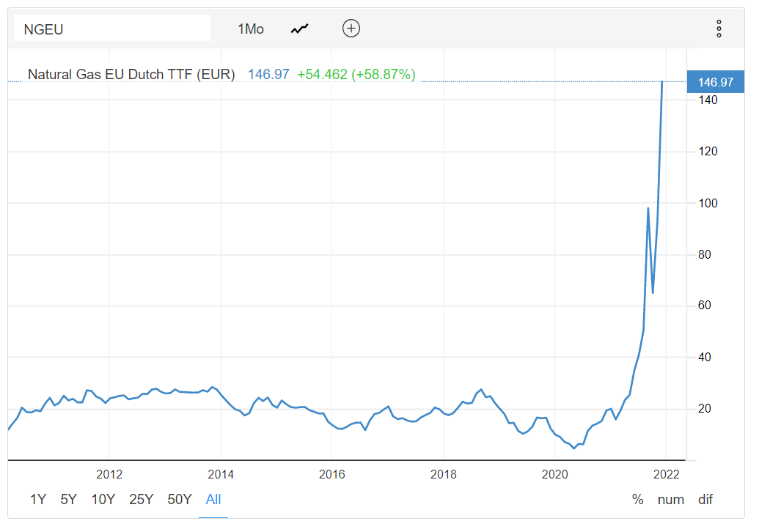
Task: Switch chart to % percent mode
Action: pyautogui.click(x=637, y=500)
